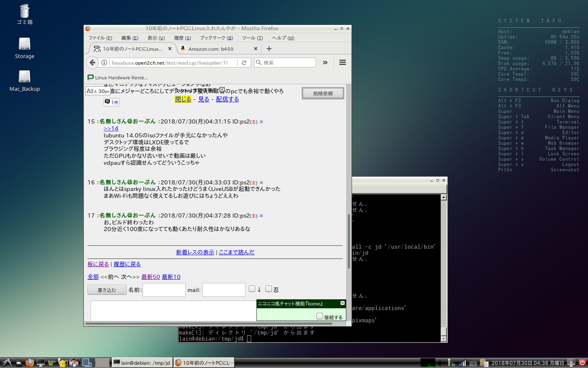Image resolution: width=588 pixels, height=368 pixels.
Task: Open Linux Hardware Revie... bookmark
Action: (x=118, y=77)
